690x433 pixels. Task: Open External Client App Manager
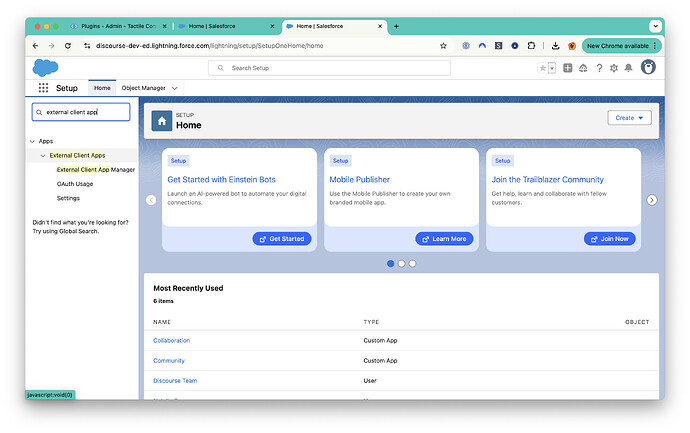tap(95, 170)
